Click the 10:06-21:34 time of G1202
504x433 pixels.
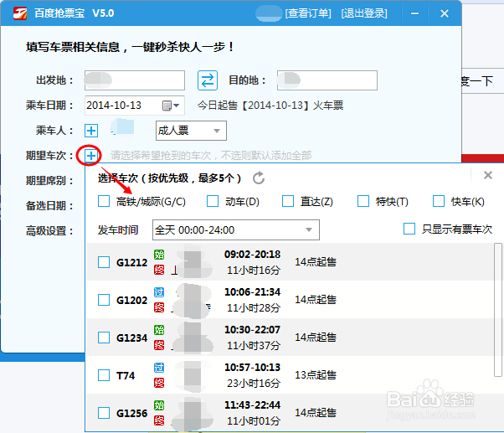(252, 292)
